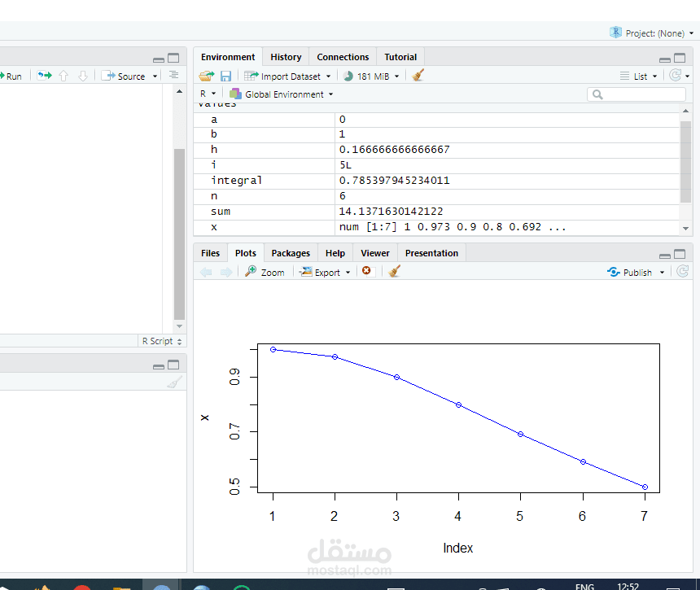Image resolution: width=700 pixels, height=590 pixels.
Task: Refresh the current plot icon
Action: [683, 271]
